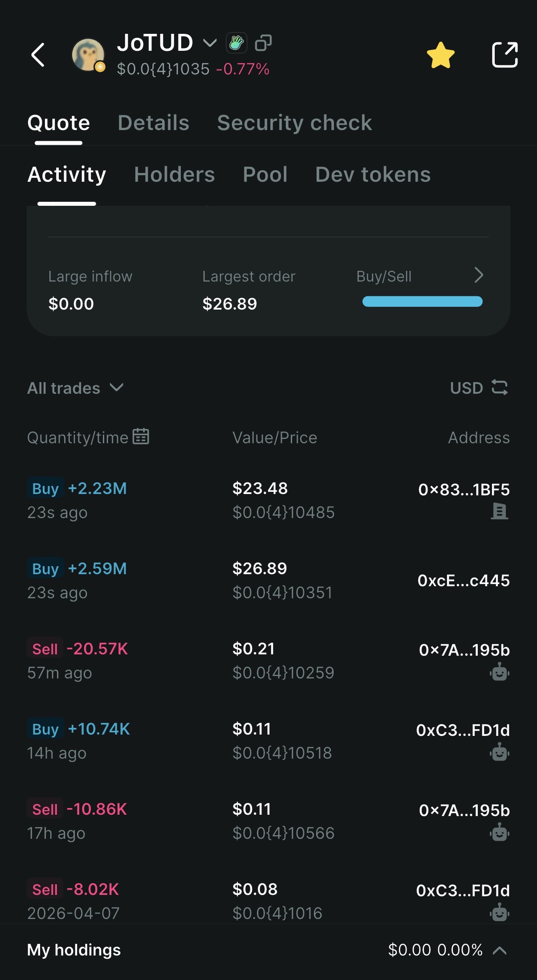
Task: Open the calendar time filter icon
Action: (141, 437)
